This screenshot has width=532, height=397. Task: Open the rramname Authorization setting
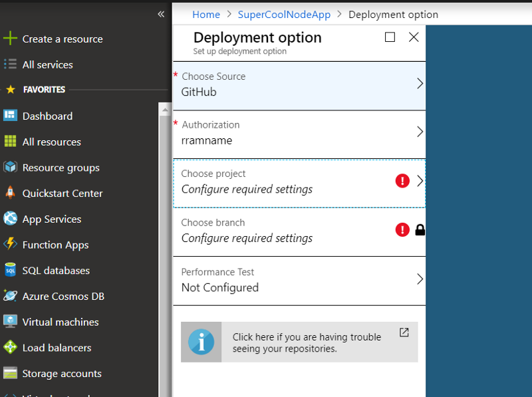(299, 134)
